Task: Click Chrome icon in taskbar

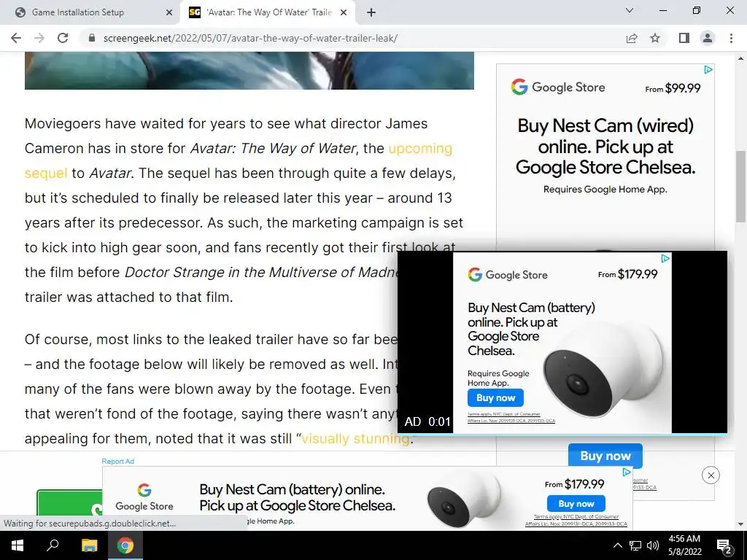Action: point(125,545)
